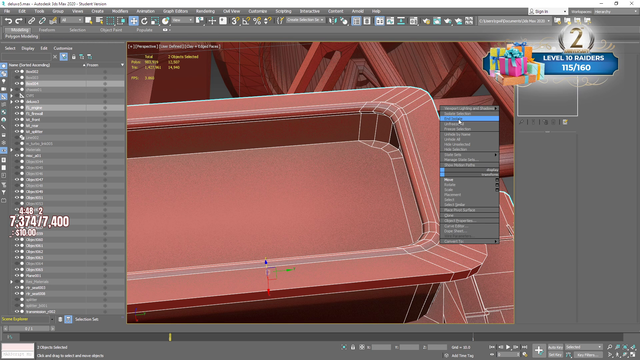Expand the Materials tree node
This screenshot has height=360, width=640.
coord(12,149)
